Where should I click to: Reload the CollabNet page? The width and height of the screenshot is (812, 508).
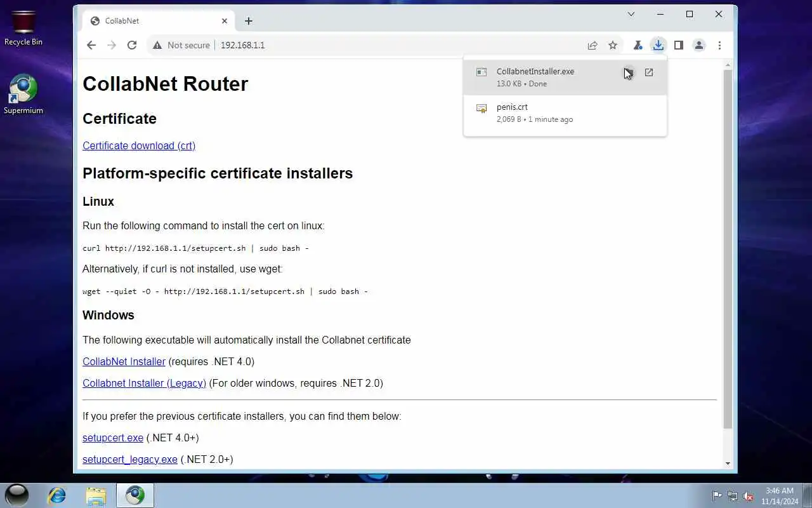132,45
